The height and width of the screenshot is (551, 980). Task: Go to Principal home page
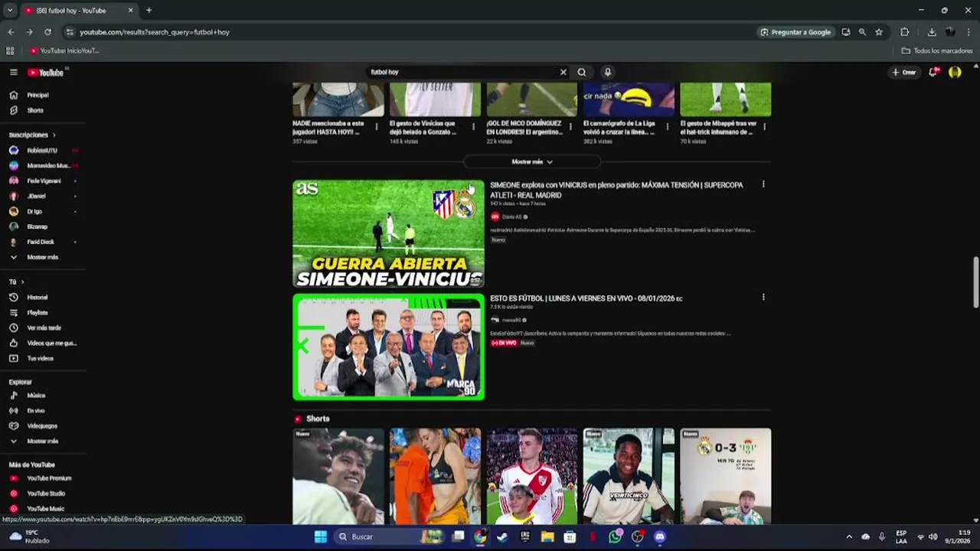point(38,95)
